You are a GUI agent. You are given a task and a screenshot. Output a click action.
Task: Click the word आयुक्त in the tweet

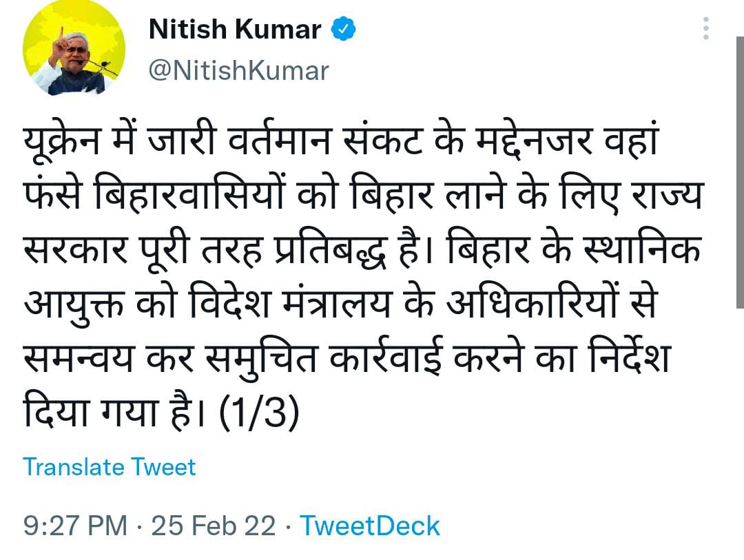pyautogui.click(x=74, y=304)
